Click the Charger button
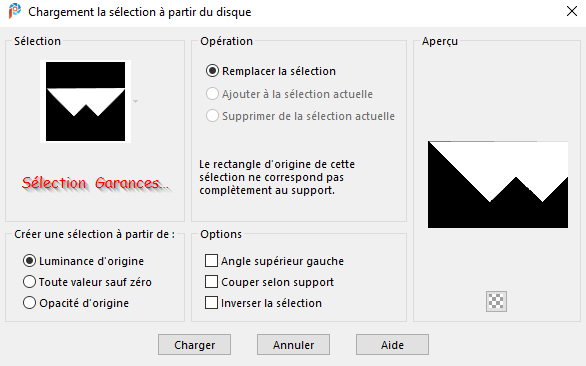586x366 pixels. [x=194, y=345]
